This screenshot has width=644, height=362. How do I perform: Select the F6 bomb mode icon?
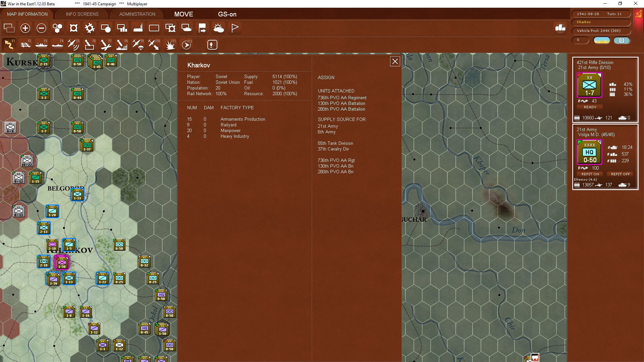[x=90, y=45]
